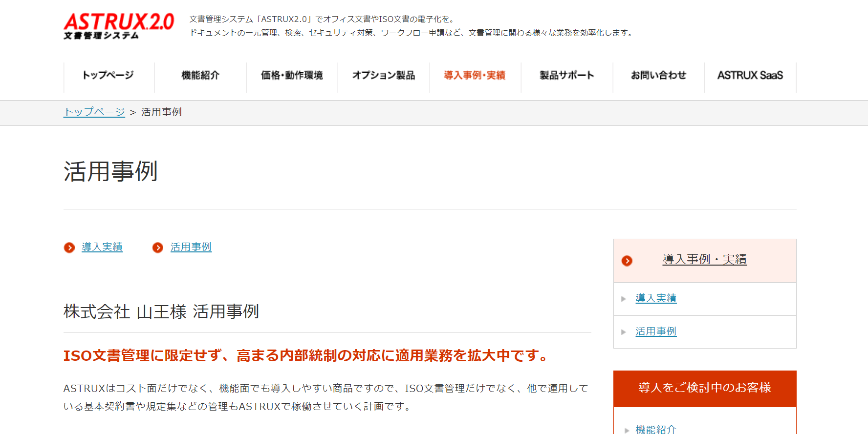Open the トップページ navigation menu item
Viewport: 868px width, 434px height.
pos(108,76)
